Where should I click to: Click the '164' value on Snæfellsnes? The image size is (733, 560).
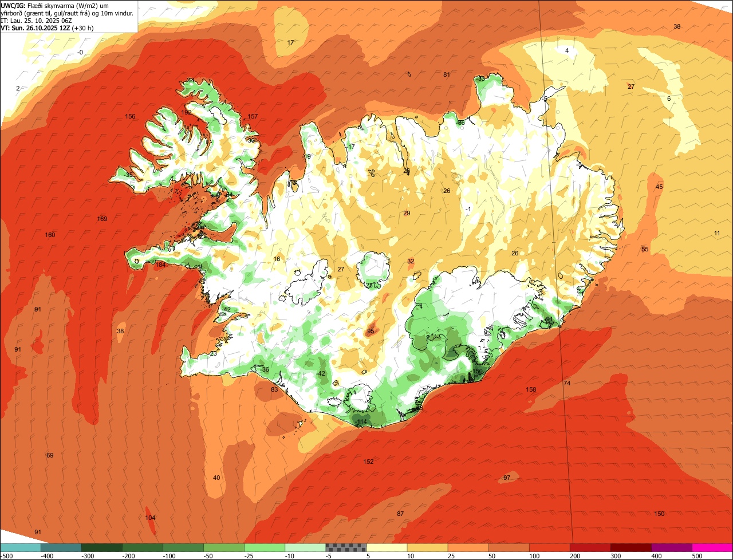160,265
